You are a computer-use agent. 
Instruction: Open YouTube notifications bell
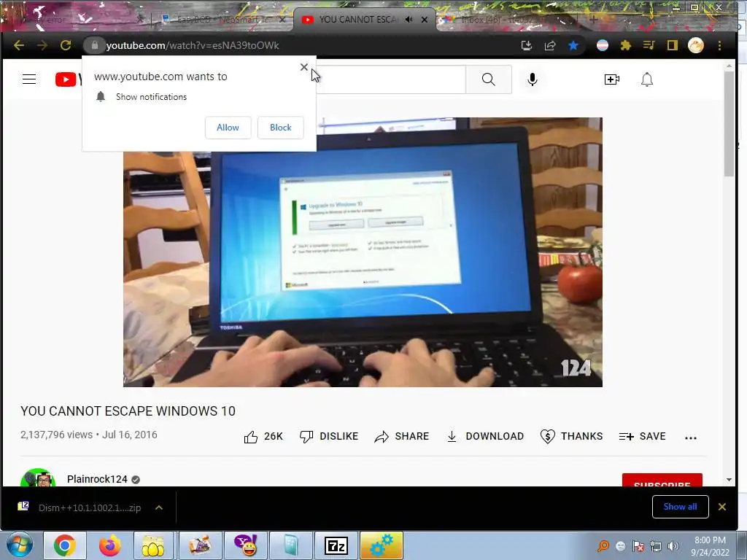pyautogui.click(x=646, y=79)
